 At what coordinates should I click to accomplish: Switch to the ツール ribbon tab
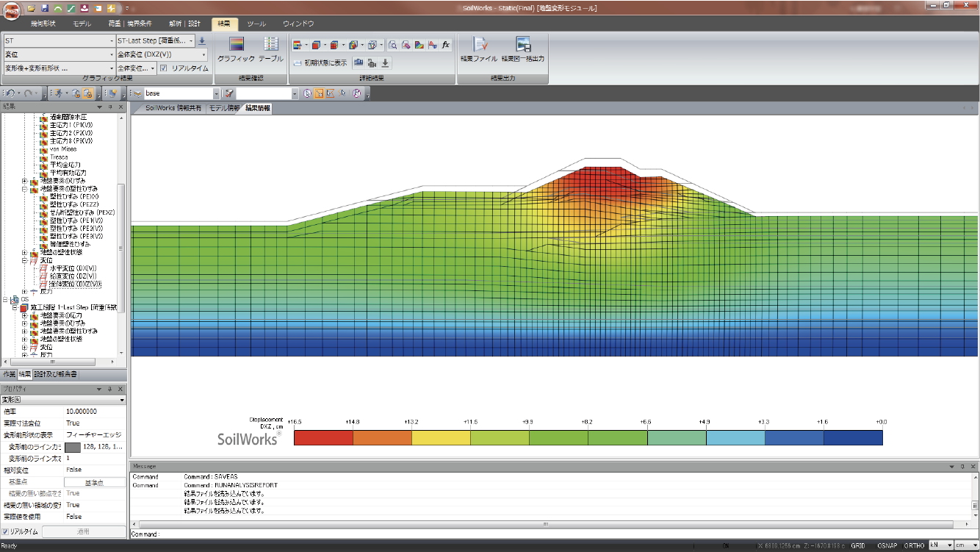coord(256,24)
